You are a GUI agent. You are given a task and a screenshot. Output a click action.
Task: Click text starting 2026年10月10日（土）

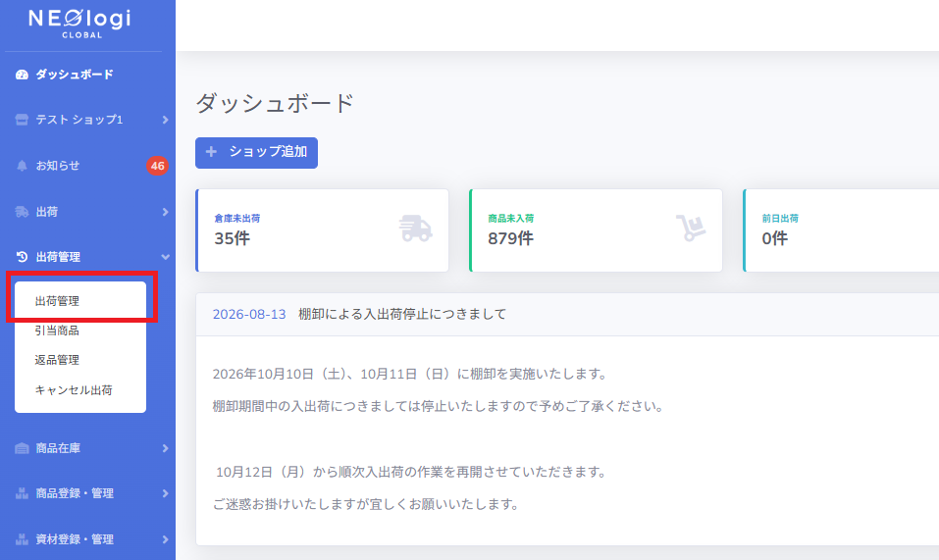point(410,374)
